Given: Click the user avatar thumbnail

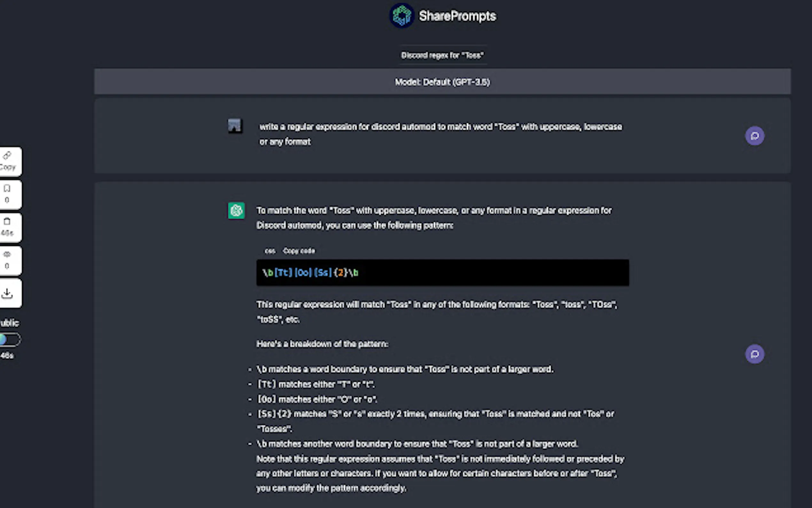Looking at the screenshot, I should point(235,126).
